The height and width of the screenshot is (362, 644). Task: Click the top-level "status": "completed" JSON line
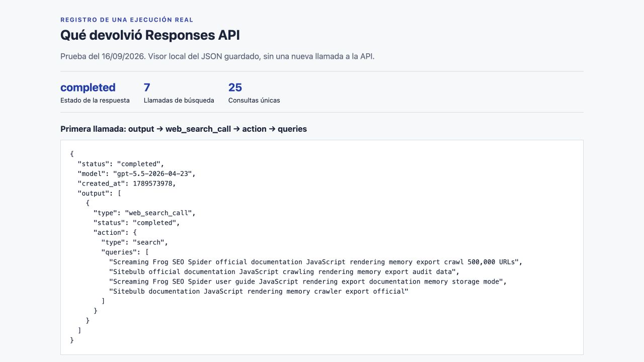(x=121, y=164)
